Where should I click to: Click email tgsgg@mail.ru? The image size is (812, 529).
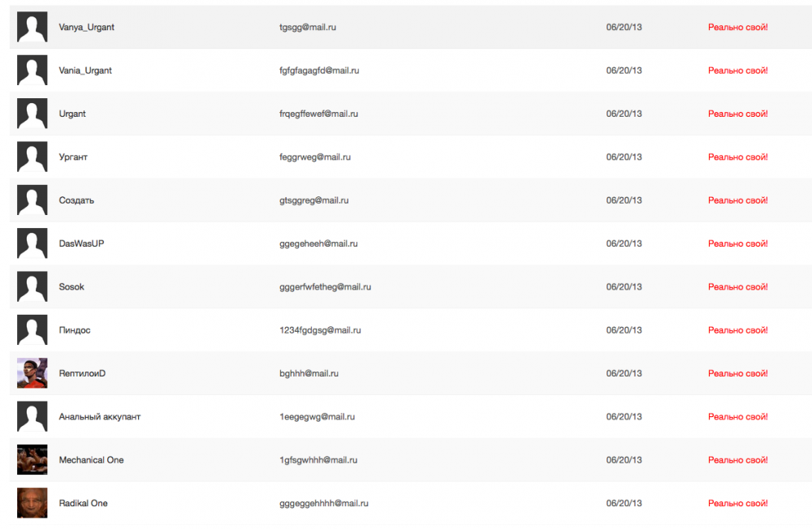(x=308, y=27)
